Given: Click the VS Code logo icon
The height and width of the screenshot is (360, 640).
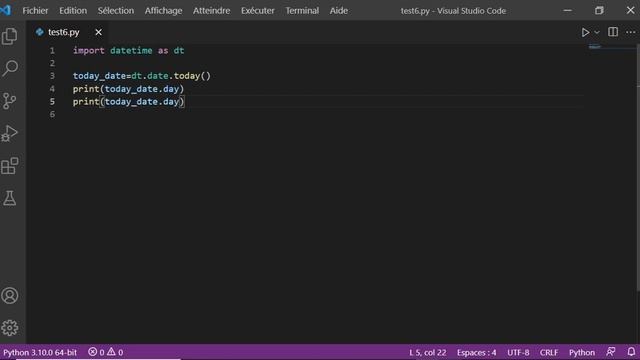Looking at the screenshot, I should pyautogui.click(x=6, y=10).
